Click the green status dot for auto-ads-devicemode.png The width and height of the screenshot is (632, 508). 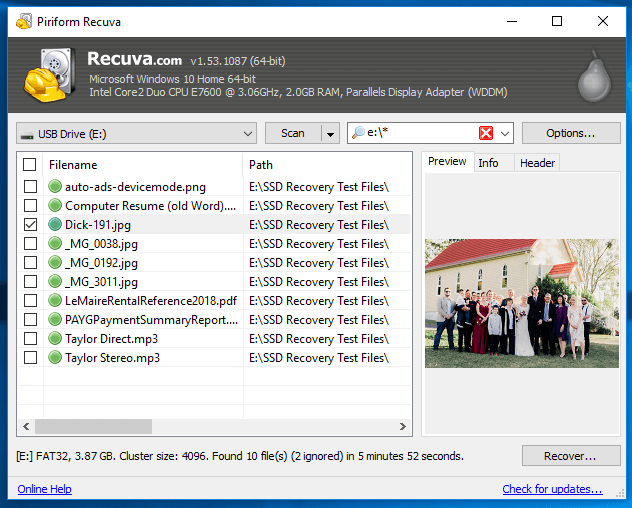(54, 186)
